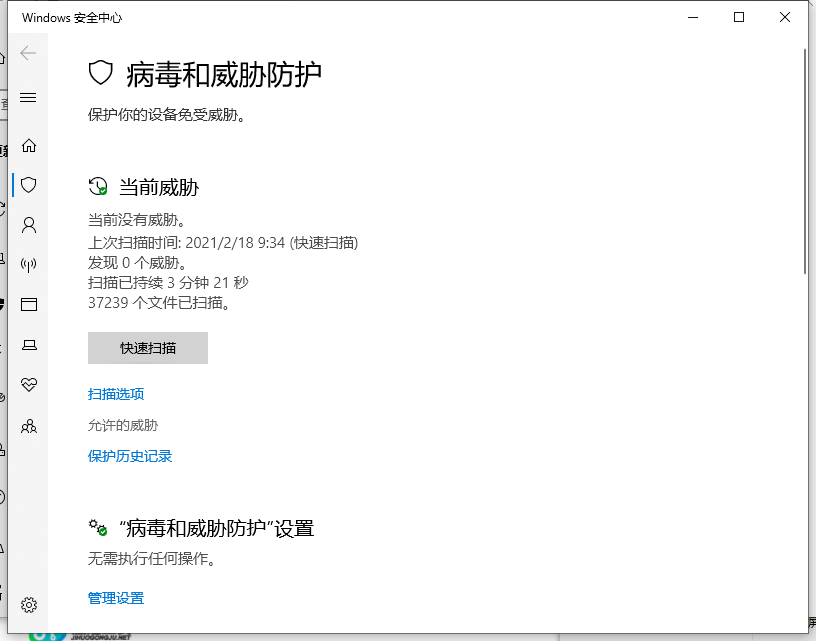Open Account protection via the person icon
Viewport: 816px width, 641px height.
click(x=29, y=225)
